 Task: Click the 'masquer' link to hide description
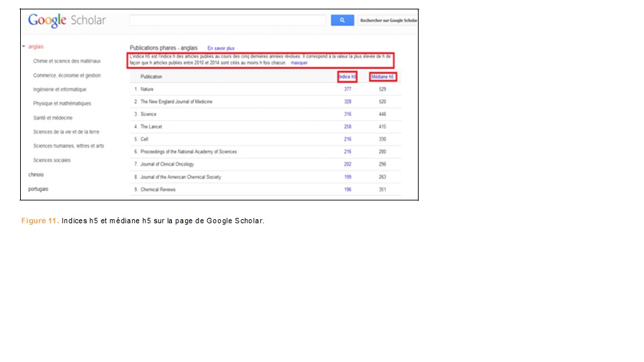(x=299, y=63)
